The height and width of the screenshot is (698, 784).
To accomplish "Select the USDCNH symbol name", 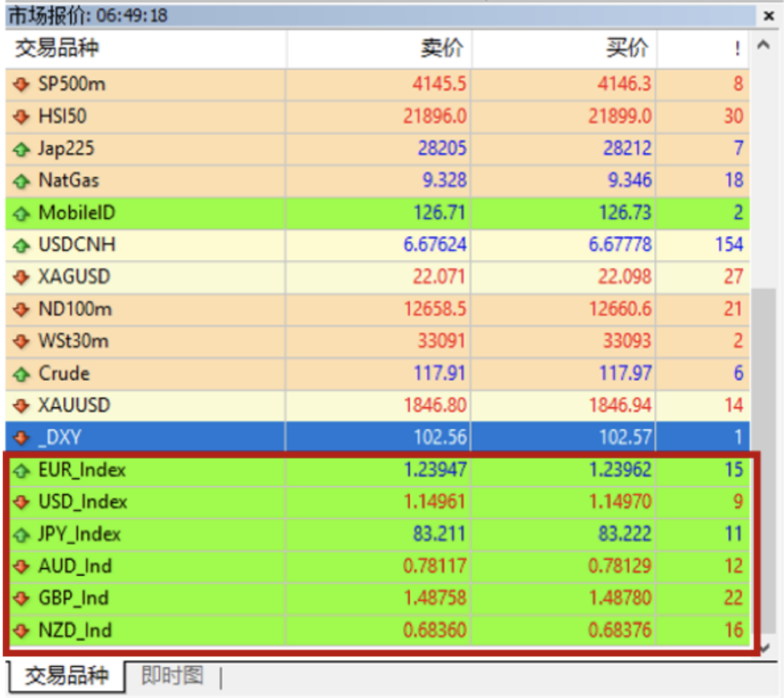I will point(77,245).
